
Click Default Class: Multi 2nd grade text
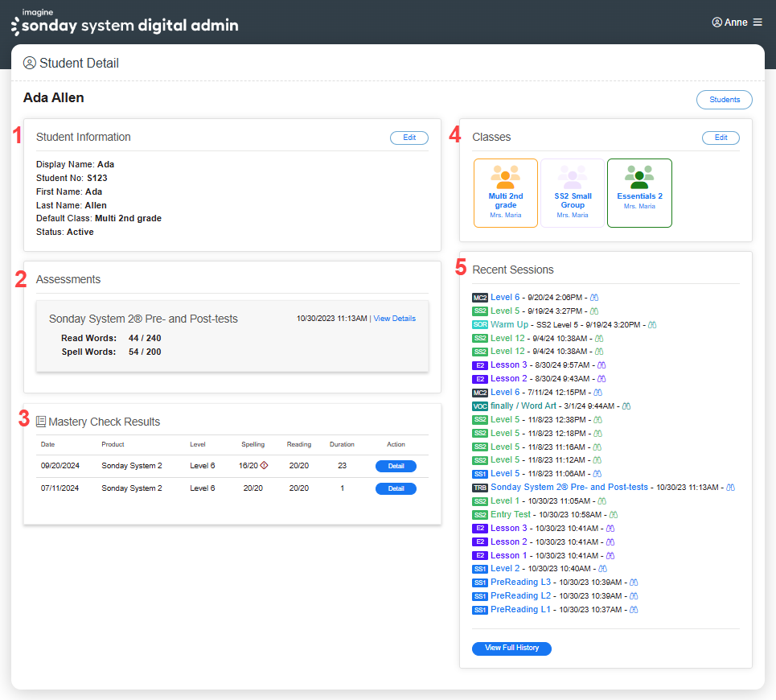[99, 218]
